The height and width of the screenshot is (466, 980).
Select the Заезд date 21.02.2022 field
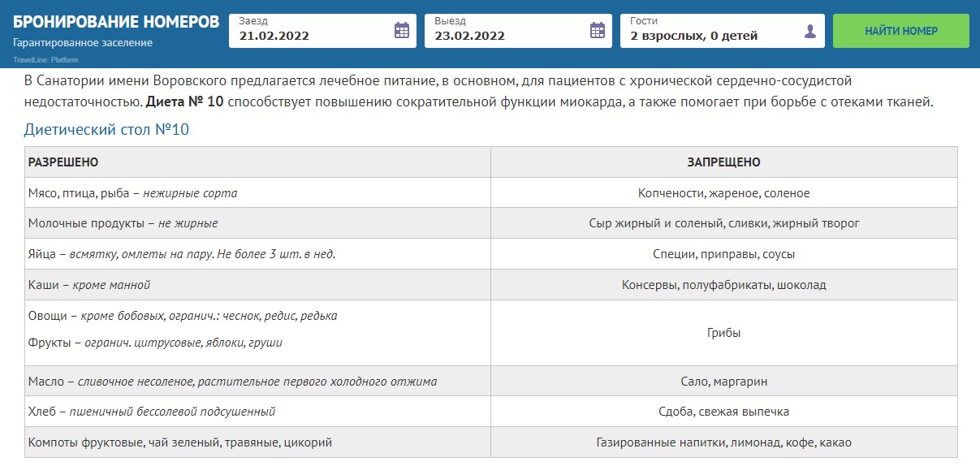pyautogui.click(x=323, y=31)
